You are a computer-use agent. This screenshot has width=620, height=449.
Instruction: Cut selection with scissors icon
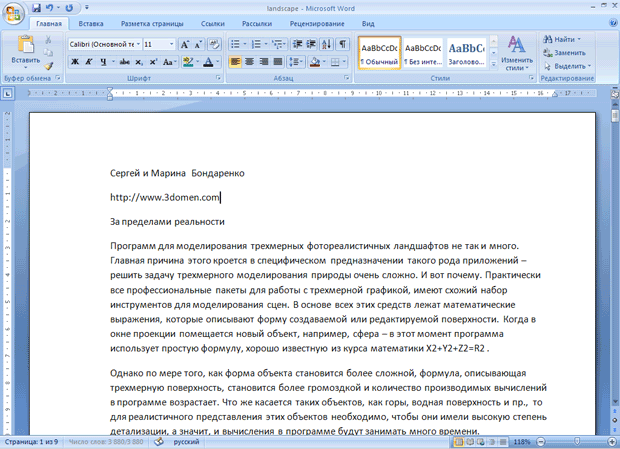point(48,40)
